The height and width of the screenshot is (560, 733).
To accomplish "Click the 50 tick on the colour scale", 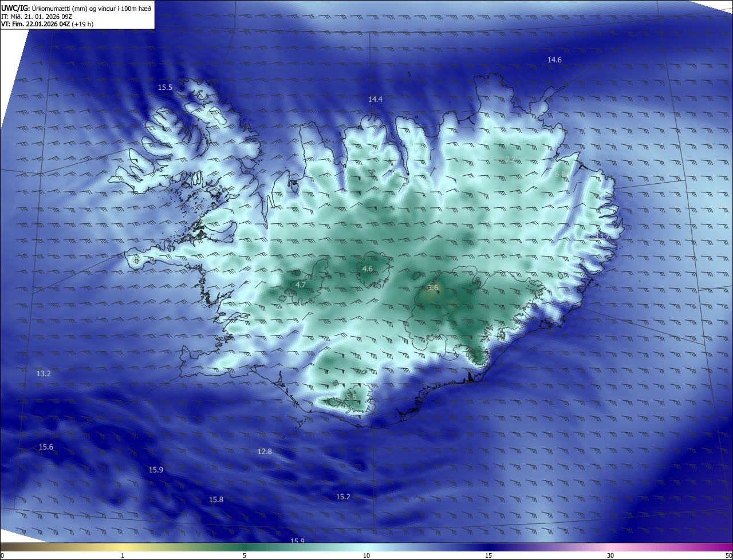I will coord(728,555).
